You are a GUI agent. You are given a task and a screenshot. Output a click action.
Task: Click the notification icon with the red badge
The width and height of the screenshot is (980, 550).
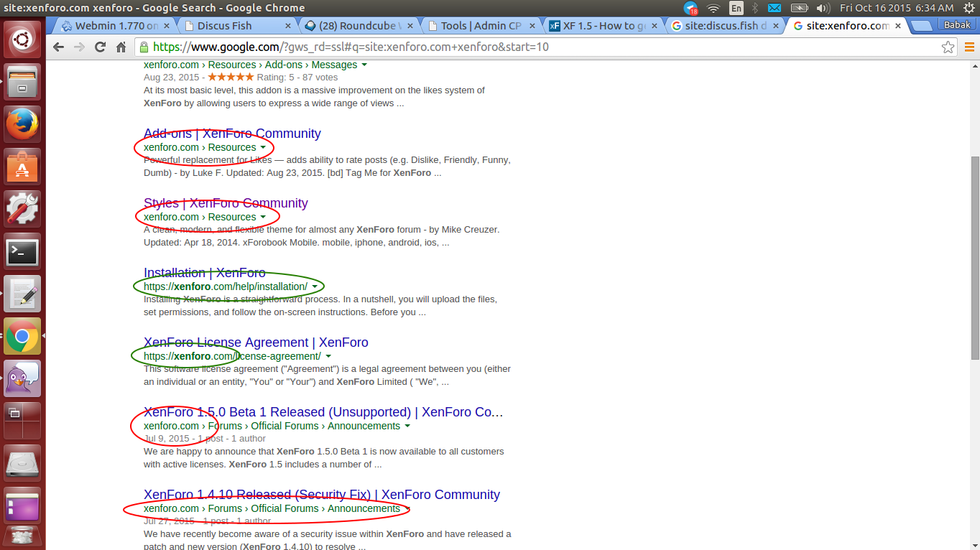tap(690, 8)
